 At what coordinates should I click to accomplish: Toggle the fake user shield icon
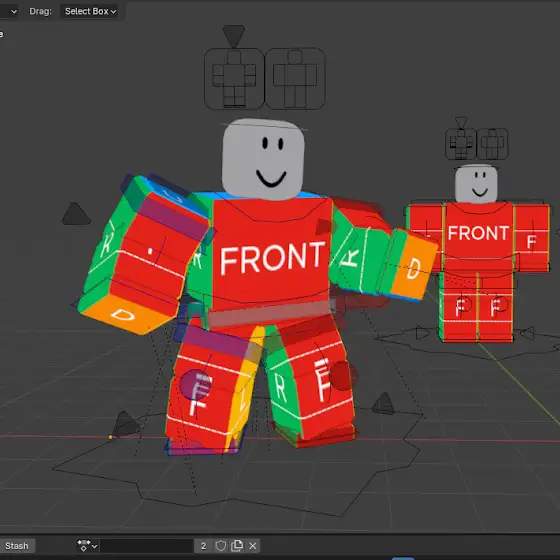click(x=220, y=546)
